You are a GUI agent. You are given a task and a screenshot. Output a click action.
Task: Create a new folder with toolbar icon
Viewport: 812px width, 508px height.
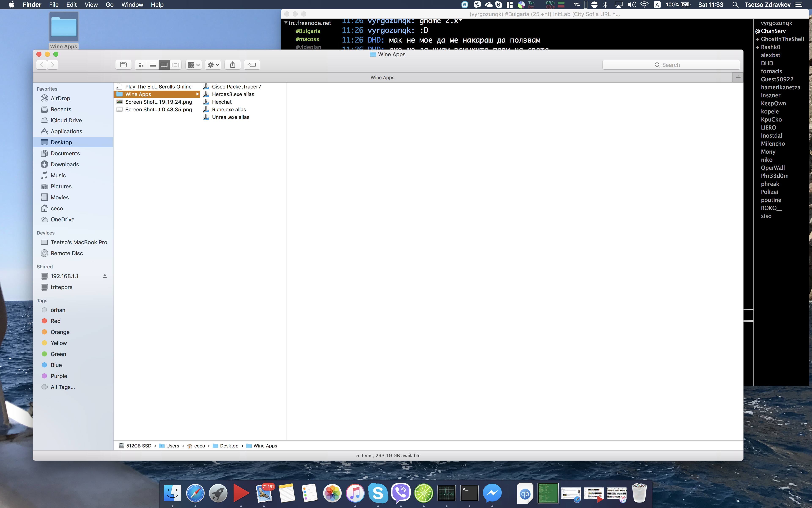(x=123, y=65)
